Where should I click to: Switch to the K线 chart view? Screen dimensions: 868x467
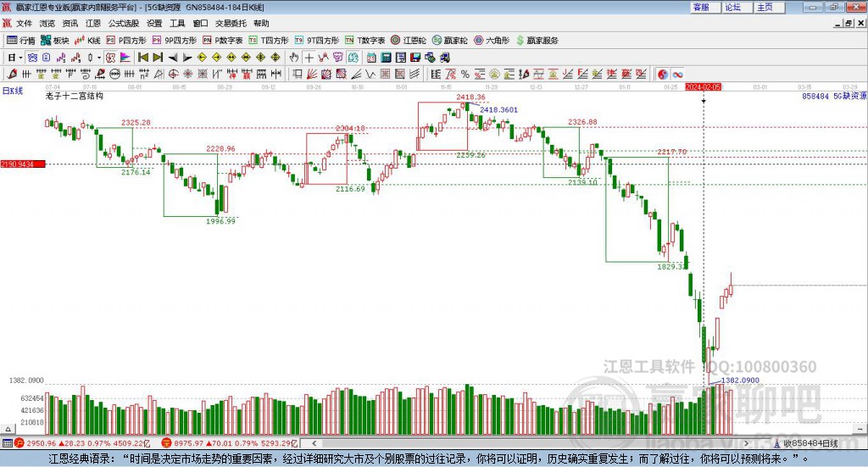pyautogui.click(x=87, y=41)
